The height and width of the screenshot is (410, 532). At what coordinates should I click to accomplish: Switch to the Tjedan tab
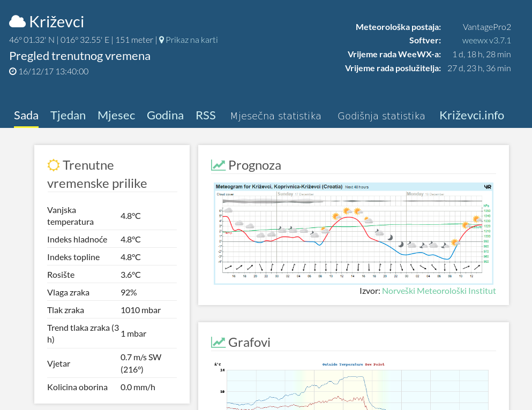[68, 116]
